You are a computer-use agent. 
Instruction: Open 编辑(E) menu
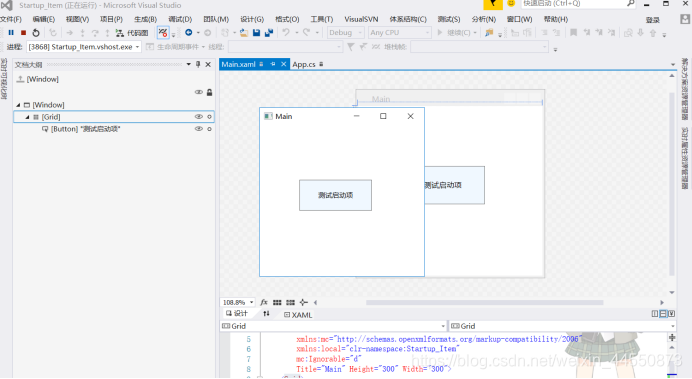point(44,19)
